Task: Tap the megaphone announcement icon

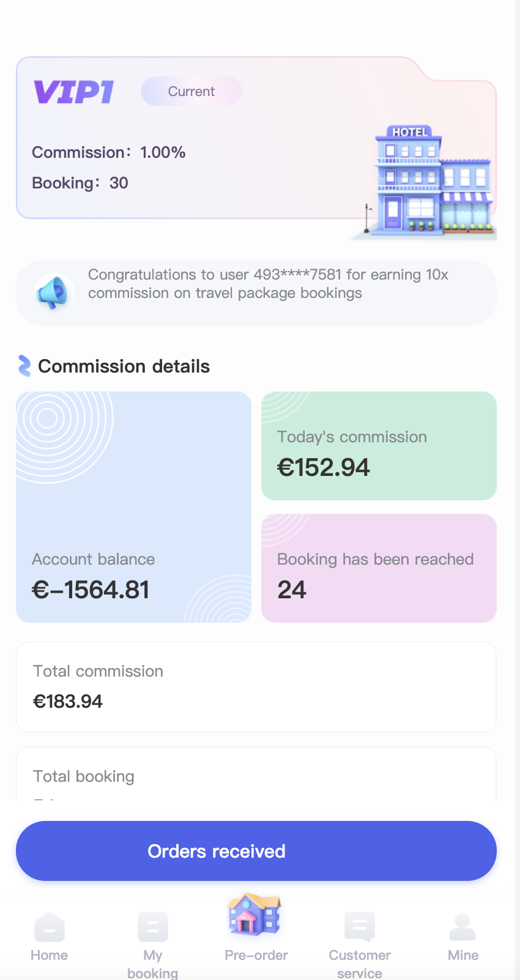Action: (52, 292)
